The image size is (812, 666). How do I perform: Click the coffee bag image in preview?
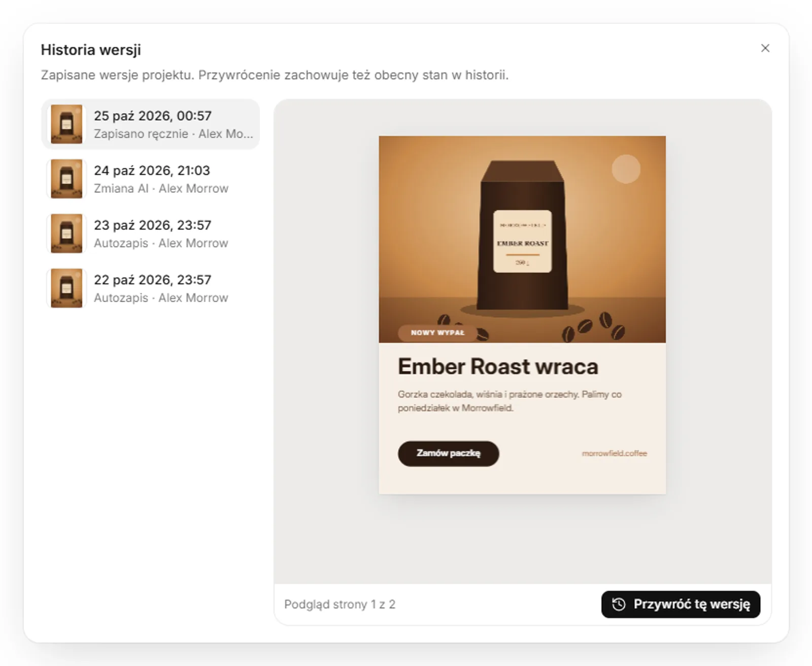coord(522,239)
